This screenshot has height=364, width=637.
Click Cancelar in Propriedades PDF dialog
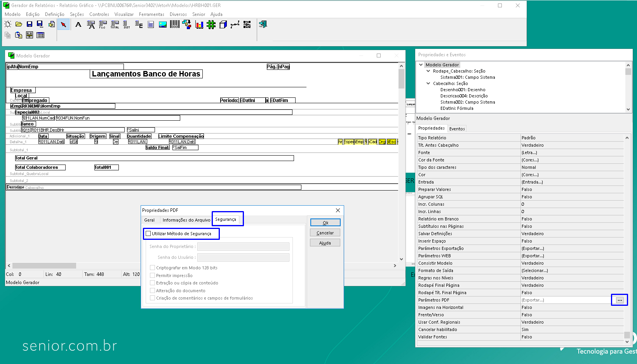(x=325, y=233)
